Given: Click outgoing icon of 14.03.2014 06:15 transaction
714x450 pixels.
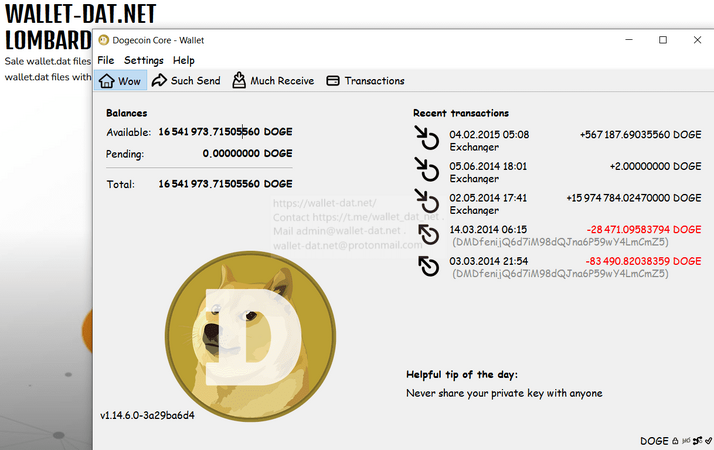Looking at the screenshot, I should pyautogui.click(x=428, y=235).
